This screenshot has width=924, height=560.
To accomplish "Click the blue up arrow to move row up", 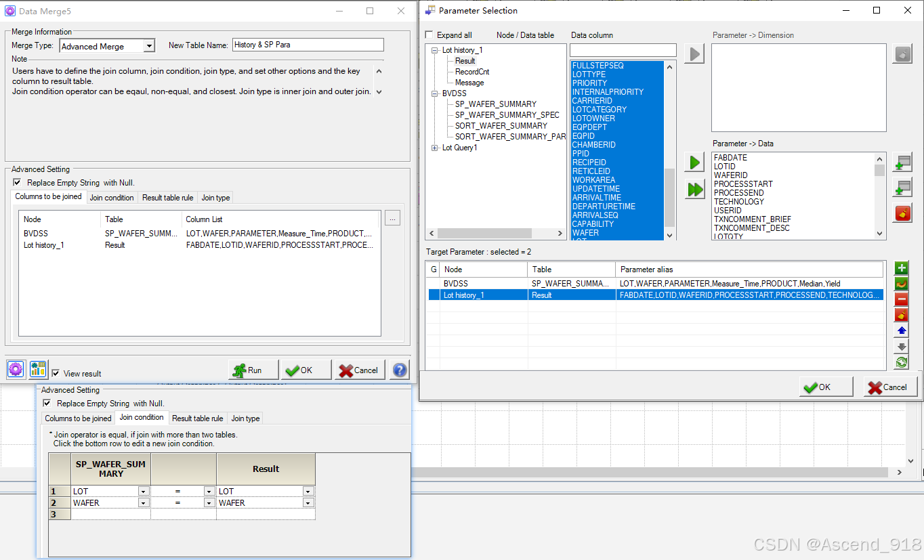I will (x=902, y=330).
